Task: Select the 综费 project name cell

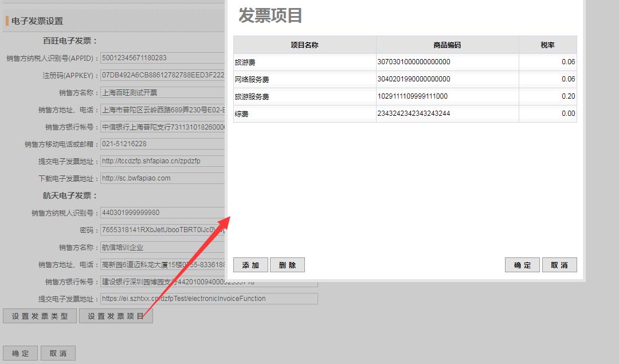Action: pos(304,113)
